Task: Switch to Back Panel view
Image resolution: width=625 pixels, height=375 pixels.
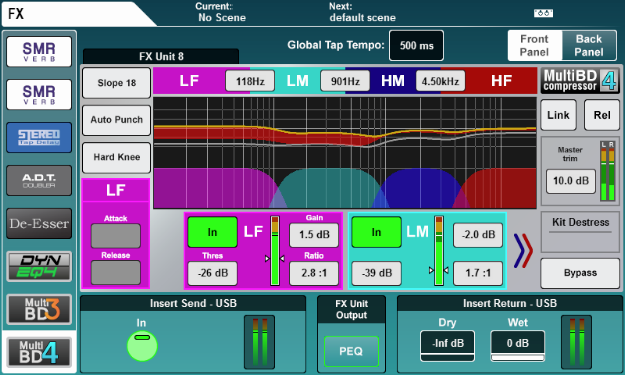Action: pos(589,45)
